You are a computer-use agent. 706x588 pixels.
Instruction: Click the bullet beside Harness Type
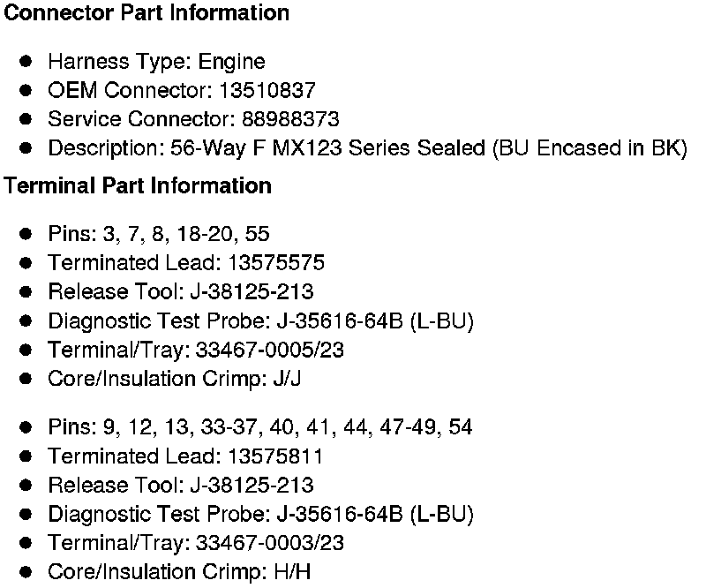pyautogui.click(x=26, y=62)
